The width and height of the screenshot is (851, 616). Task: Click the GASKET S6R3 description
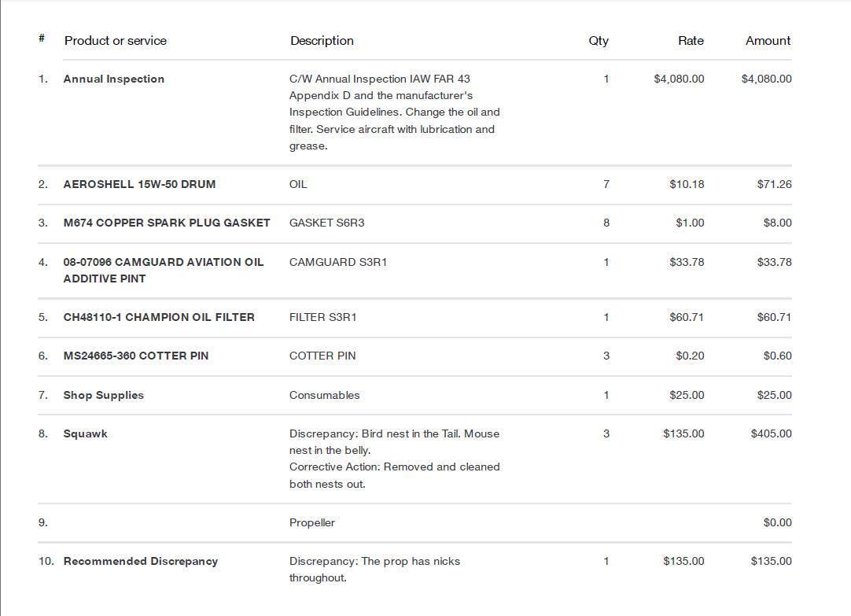pyautogui.click(x=326, y=223)
